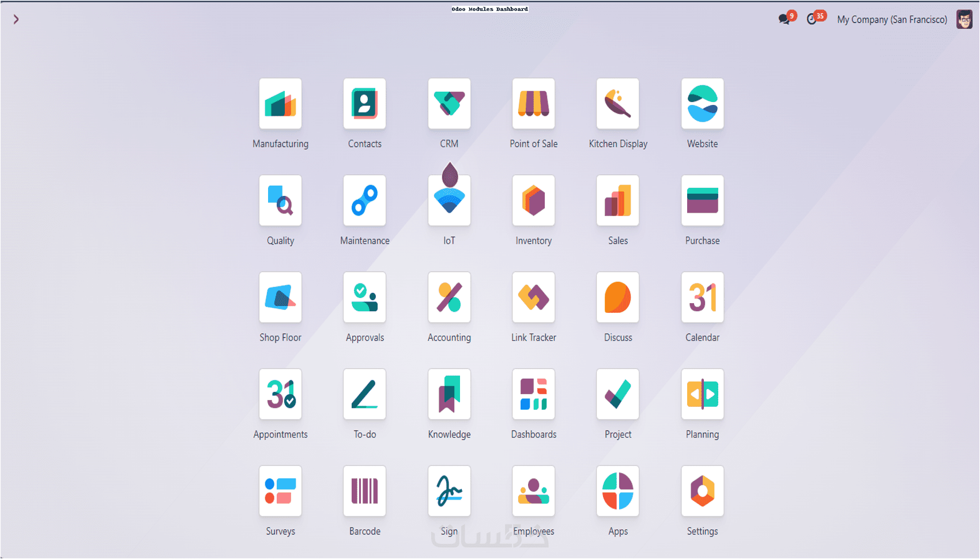Viewport: 980px width, 559px height.
Task: Open activities clock showing 35 items
Action: pyautogui.click(x=816, y=18)
